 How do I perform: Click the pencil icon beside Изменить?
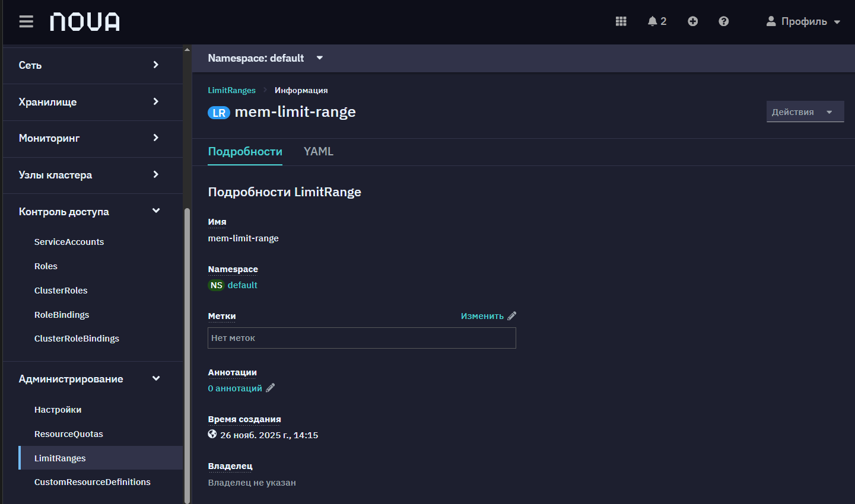512,316
